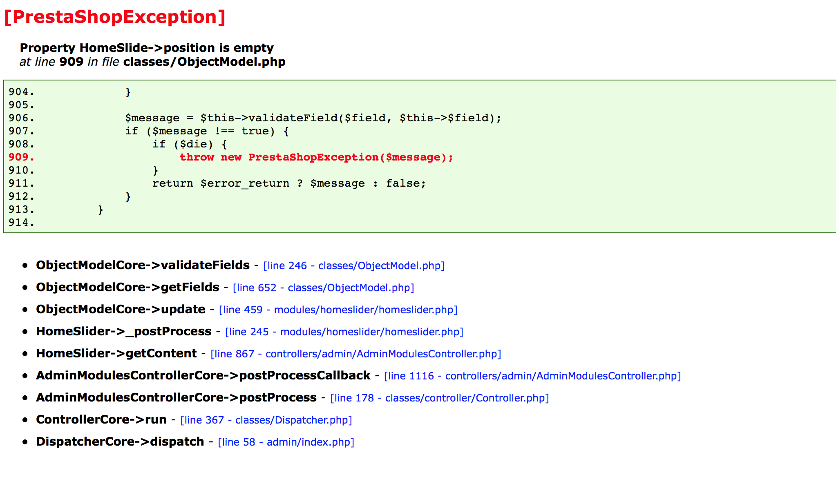This screenshot has height=504, width=836.
Task: Click 'classes/ObjectModel.php' in the error subtitle
Action: [x=204, y=62]
